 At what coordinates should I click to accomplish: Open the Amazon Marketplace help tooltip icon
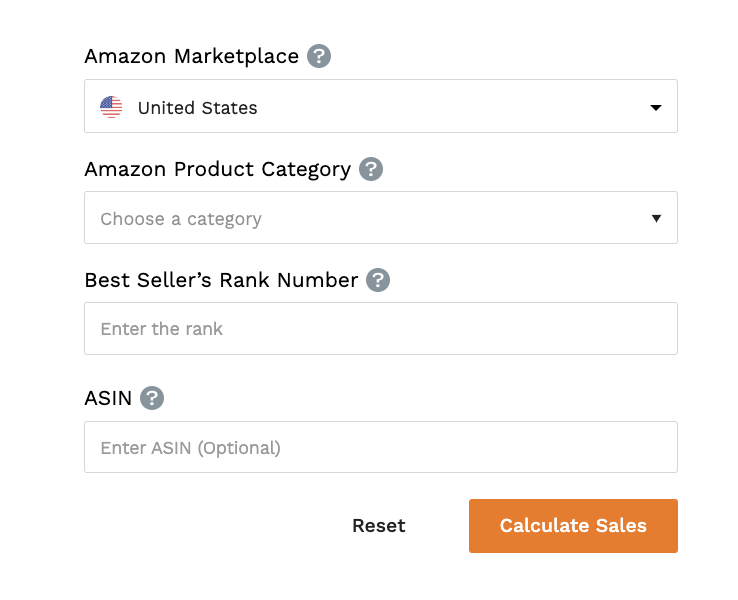[x=319, y=56]
